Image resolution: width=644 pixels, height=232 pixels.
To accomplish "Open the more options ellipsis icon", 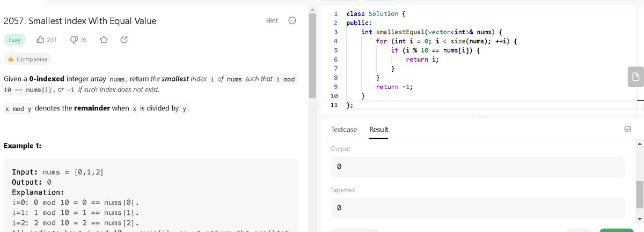I will [292, 21].
